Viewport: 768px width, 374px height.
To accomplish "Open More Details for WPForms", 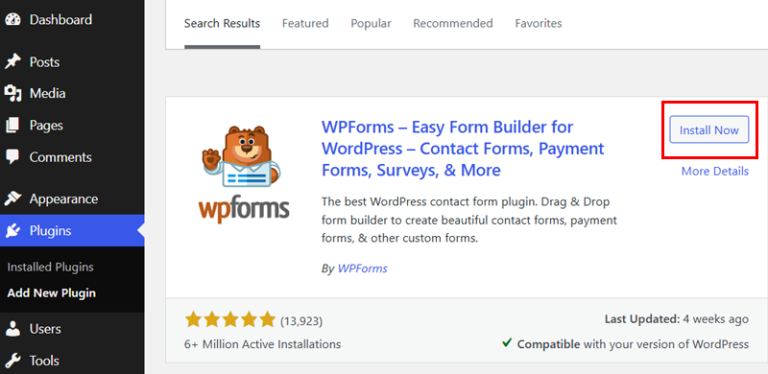I will tap(715, 171).
